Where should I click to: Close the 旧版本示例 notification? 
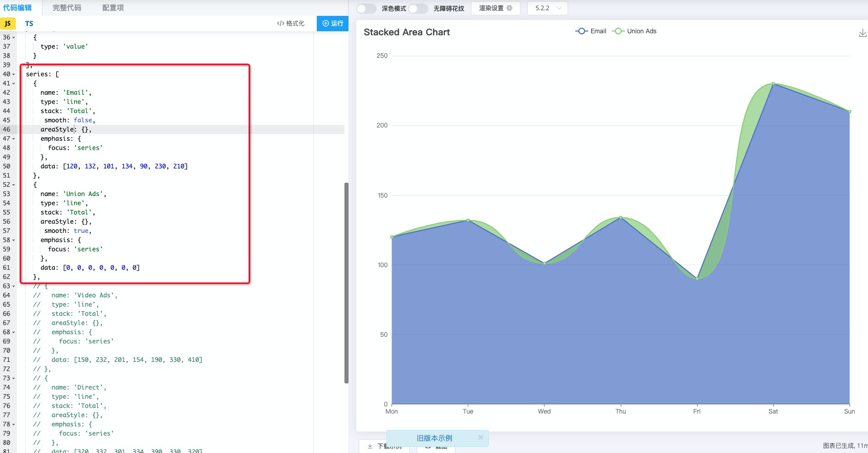coord(481,437)
